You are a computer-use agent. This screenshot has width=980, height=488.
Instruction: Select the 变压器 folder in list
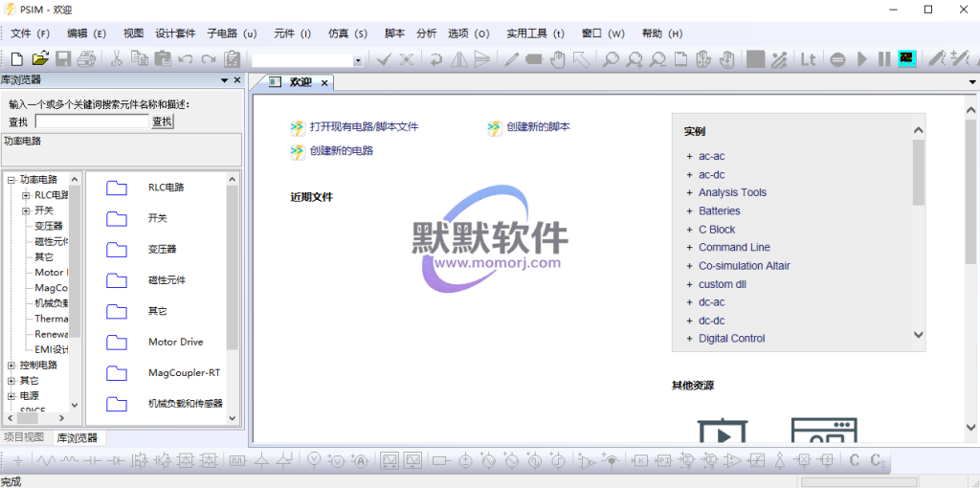pos(162,250)
